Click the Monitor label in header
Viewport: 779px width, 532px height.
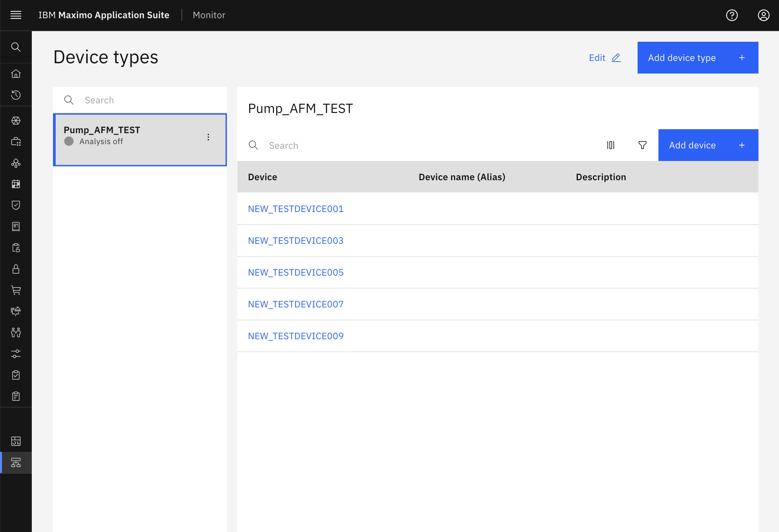[x=209, y=15]
